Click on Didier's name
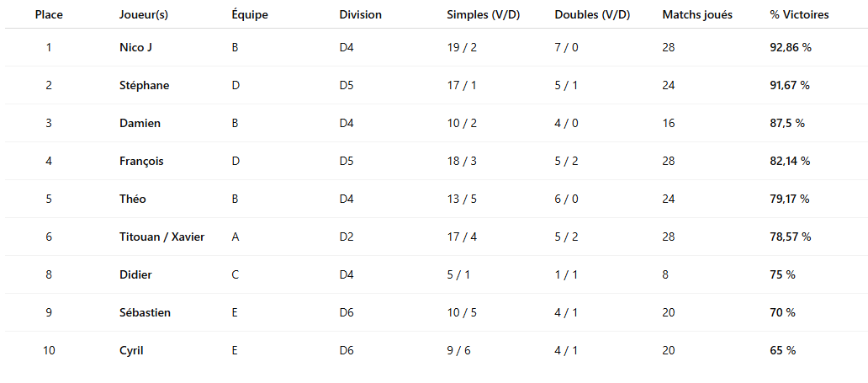Screen dimensions: 868x383 pyautogui.click(x=136, y=274)
